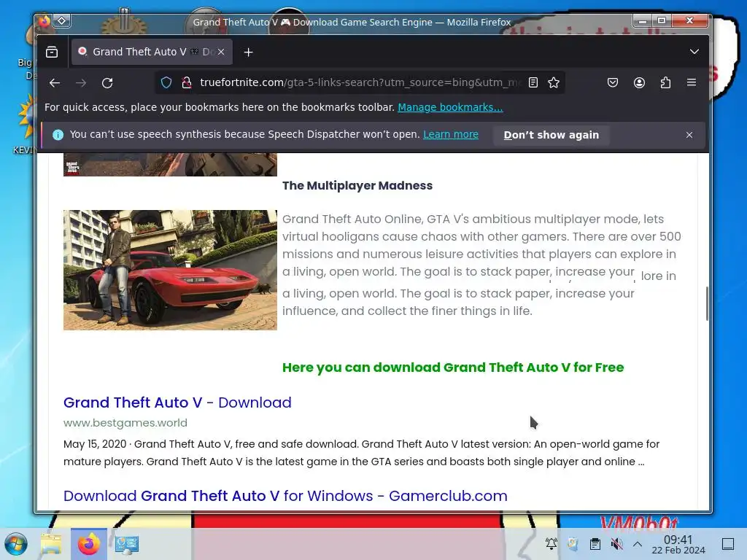This screenshot has width=747, height=560.
Task: Open tracking protection shield icon
Action: [x=166, y=83]
